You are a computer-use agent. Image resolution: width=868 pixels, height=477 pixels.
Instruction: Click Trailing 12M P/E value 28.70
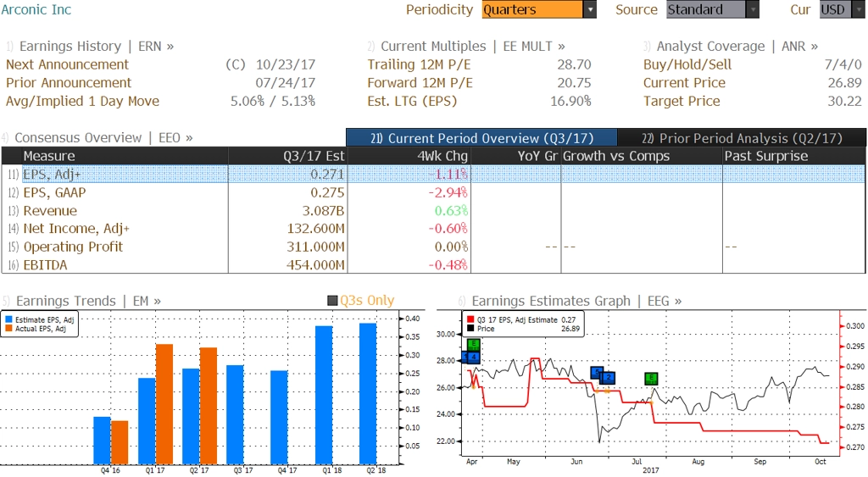tap(574, 64)
